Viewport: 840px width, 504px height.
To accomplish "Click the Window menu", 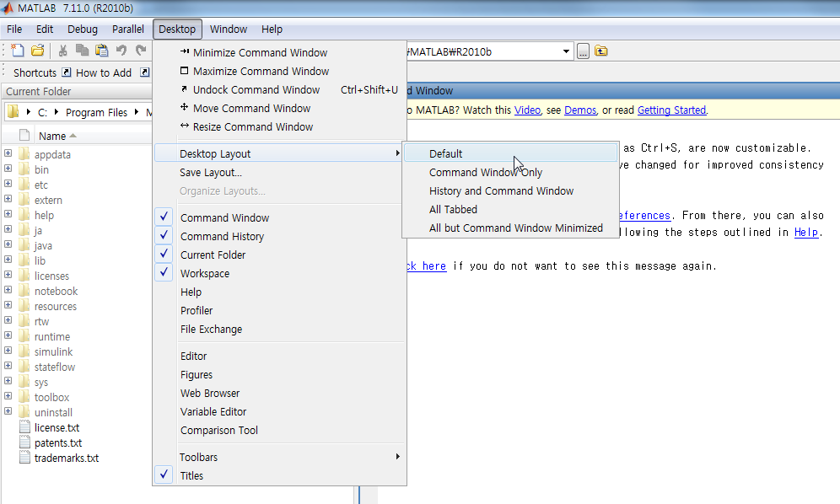I will [229, 29].
